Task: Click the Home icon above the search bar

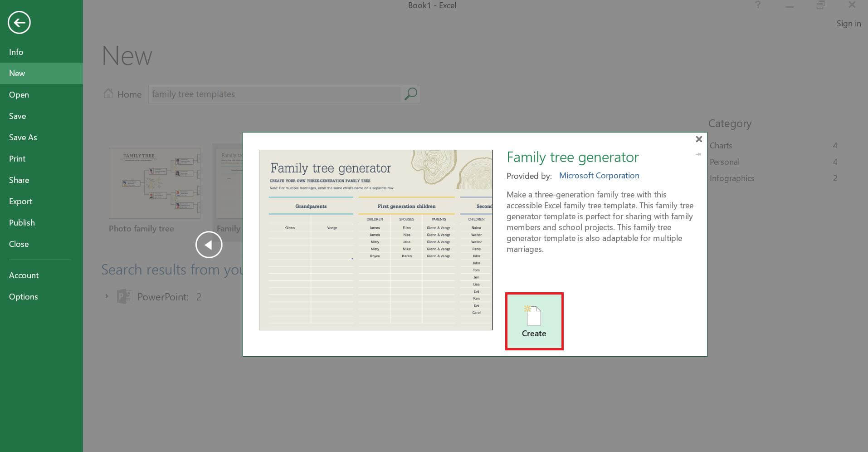Action: (x=108, y=93)
